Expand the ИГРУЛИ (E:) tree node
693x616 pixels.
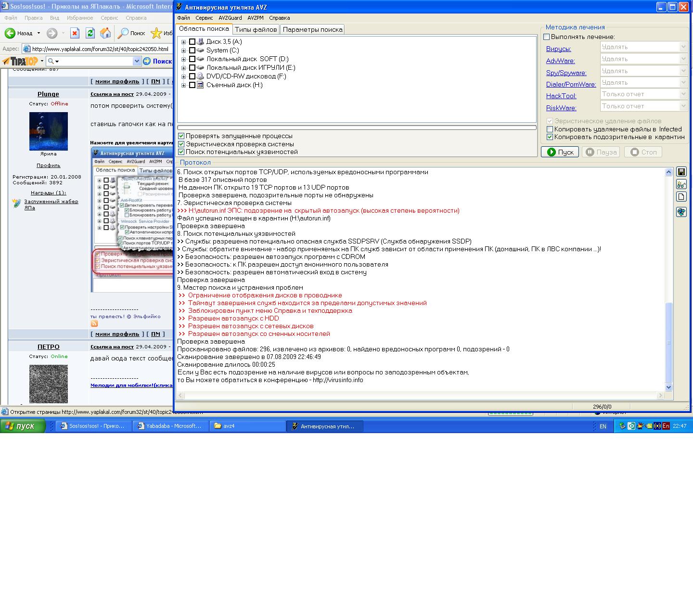coord(183,68)
